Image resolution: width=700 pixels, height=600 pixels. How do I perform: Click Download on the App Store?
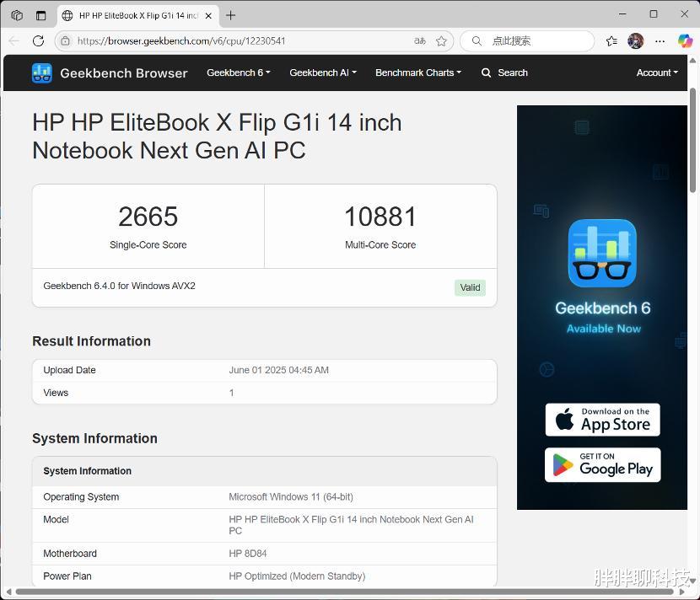pyautogui.click(x=603, y=420)
